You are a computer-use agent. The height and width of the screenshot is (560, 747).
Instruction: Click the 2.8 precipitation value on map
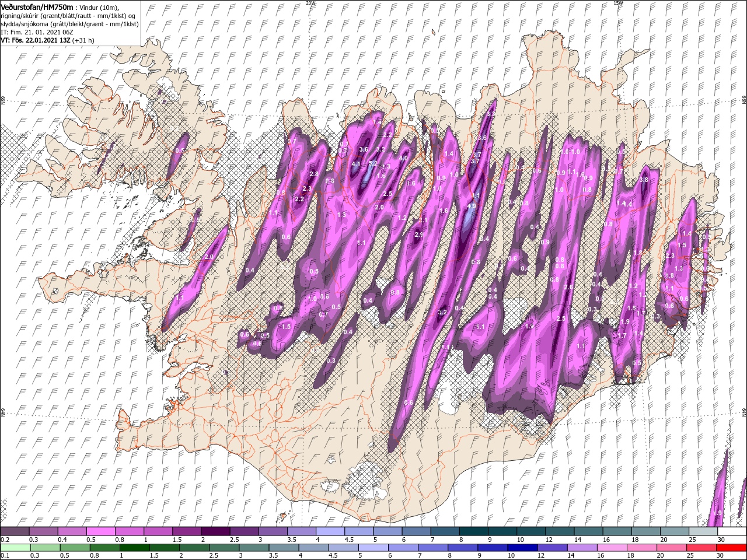coord(313,174)
